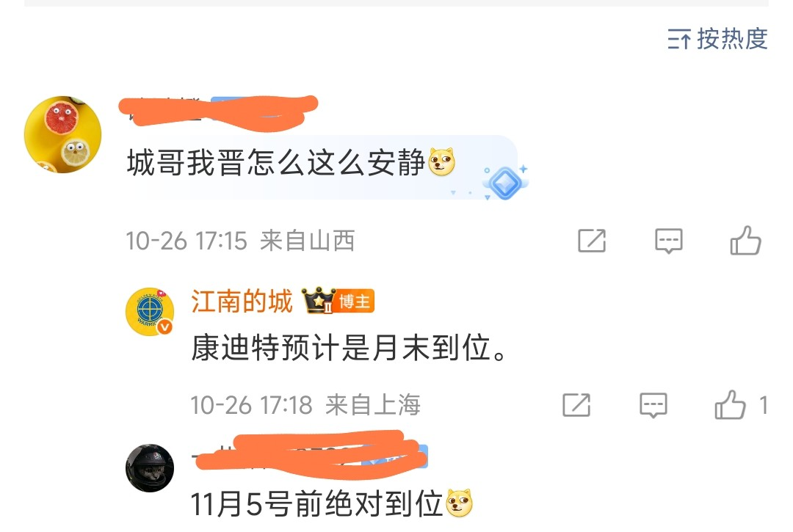Open the helmet cat avatar
The image size is (793, 532).
150,468
